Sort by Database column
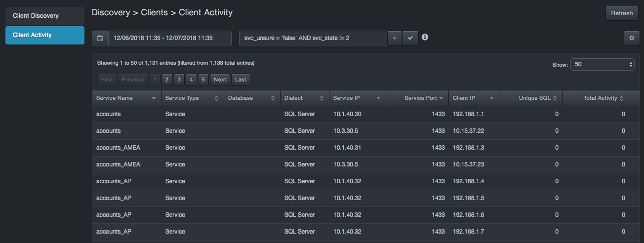The height and width of the screenshot is (243, 644). click(252, 98)
